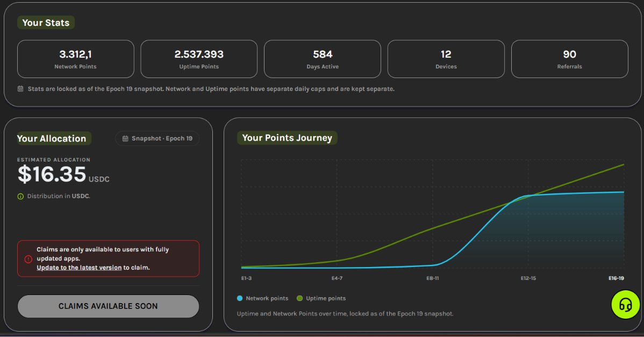Select the Devices stat card
Viewport: 644px width, 337px height.
tap(446, 59)
